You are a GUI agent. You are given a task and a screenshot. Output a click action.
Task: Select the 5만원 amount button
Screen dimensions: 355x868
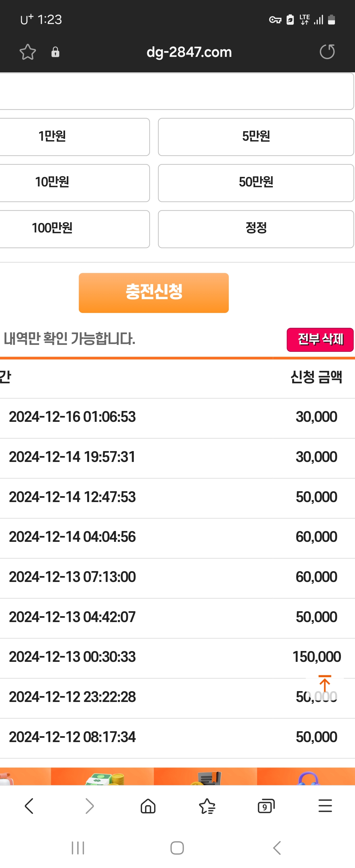click(x=256, y=137)
